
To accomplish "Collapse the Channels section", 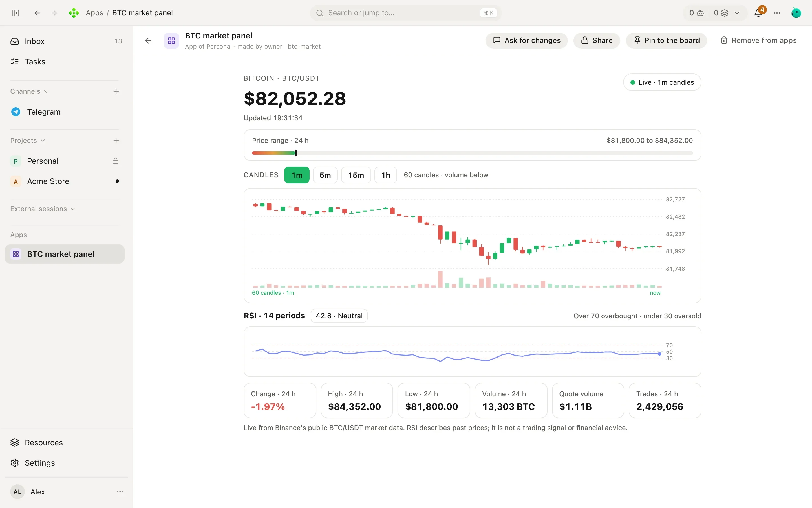I will (30, 91).
